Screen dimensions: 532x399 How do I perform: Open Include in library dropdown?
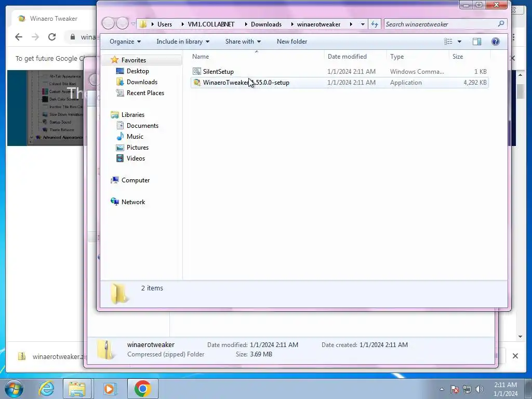coord(183,42)
